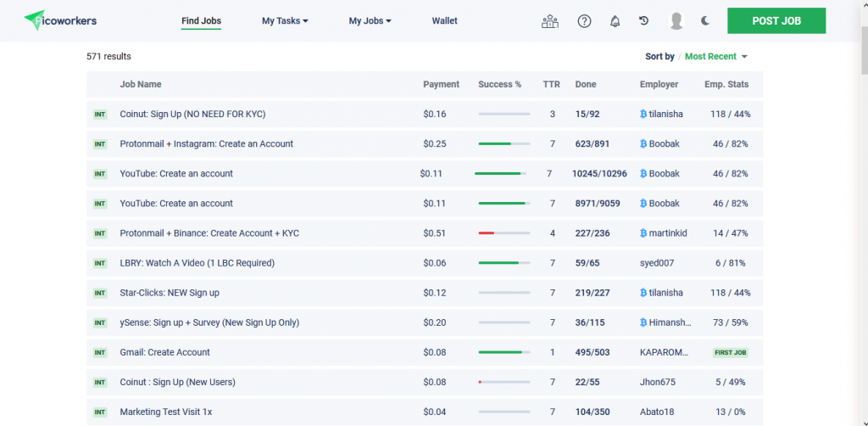Expand the My Jobs dropdown
The width and height of the screenshot is (868, 426).
tap(370, 20)
